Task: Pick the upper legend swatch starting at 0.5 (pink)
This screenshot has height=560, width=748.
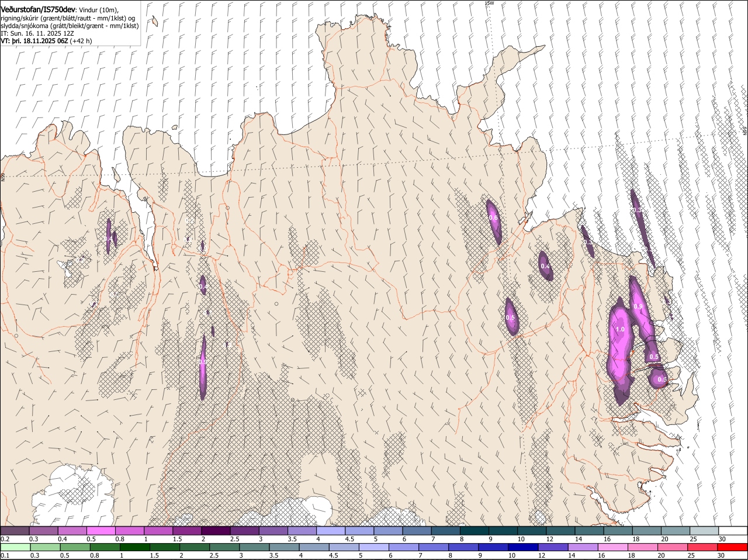Action: [x=101, y=530]
